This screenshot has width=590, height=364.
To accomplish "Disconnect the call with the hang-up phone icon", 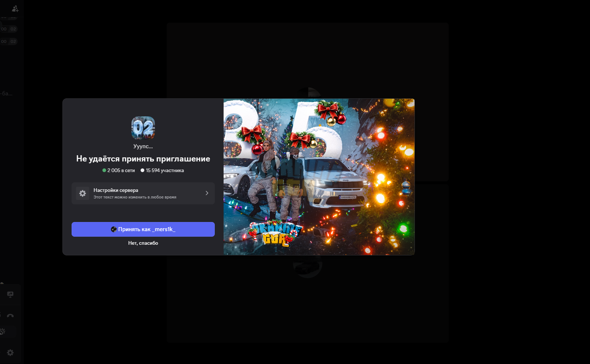I will (10, 316).
